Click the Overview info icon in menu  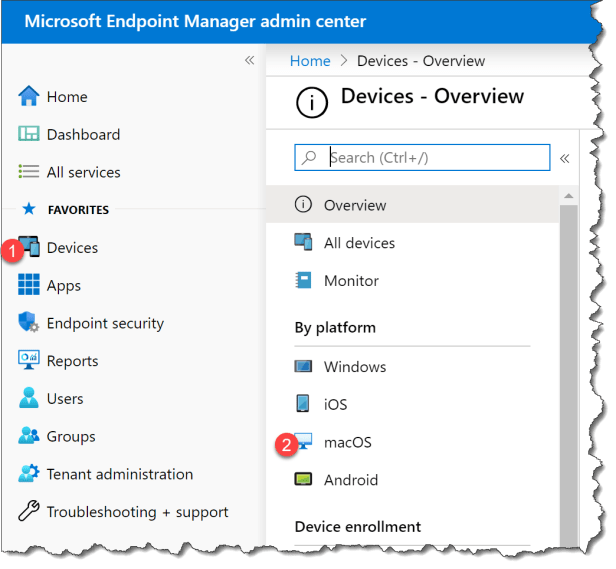point(303,204)
